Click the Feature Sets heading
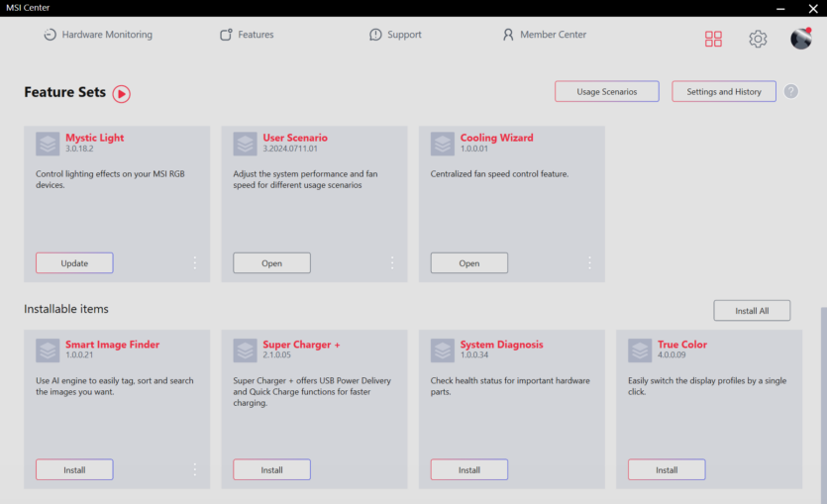Image resolution: width=827 pixels, height=504 pixels. [65, 92]
